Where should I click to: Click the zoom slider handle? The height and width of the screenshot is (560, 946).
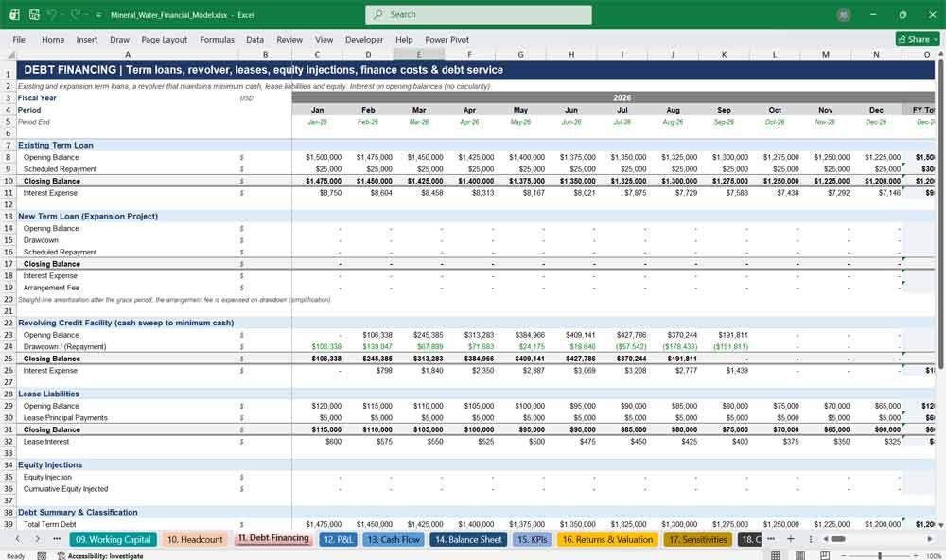[880, 555]
